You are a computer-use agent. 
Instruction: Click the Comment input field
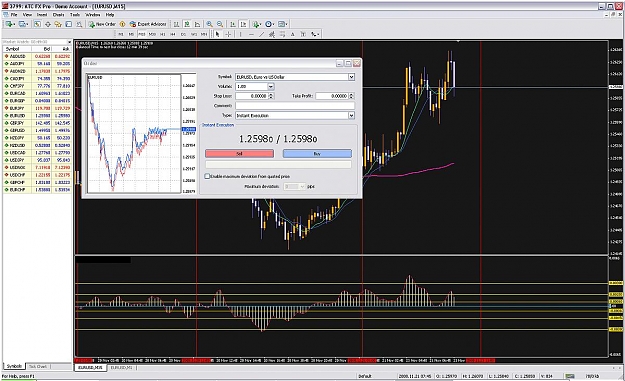click(x=295, y=106)
